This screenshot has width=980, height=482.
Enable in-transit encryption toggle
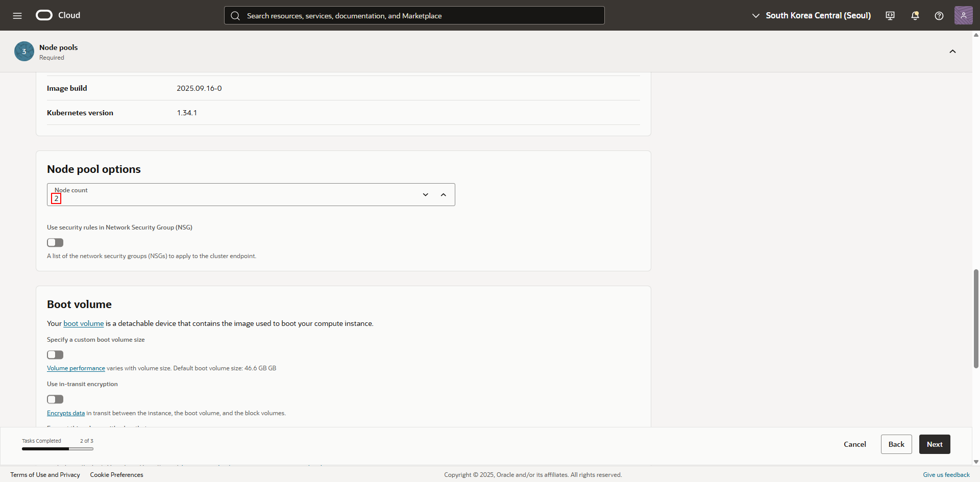coord(55,399)
